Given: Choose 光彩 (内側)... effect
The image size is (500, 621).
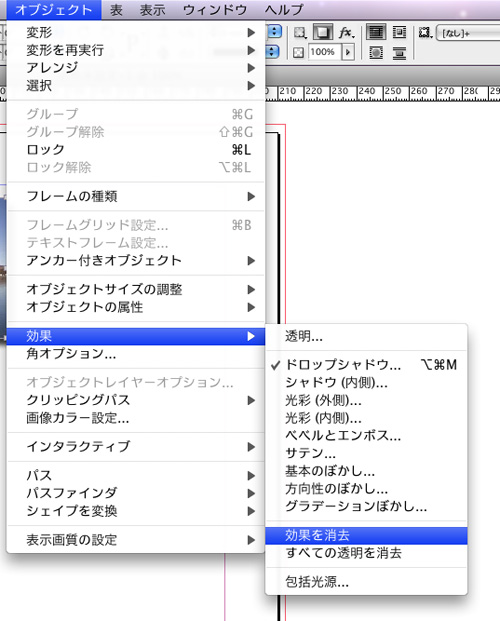Looking at the screenshot, I should 366,418.
